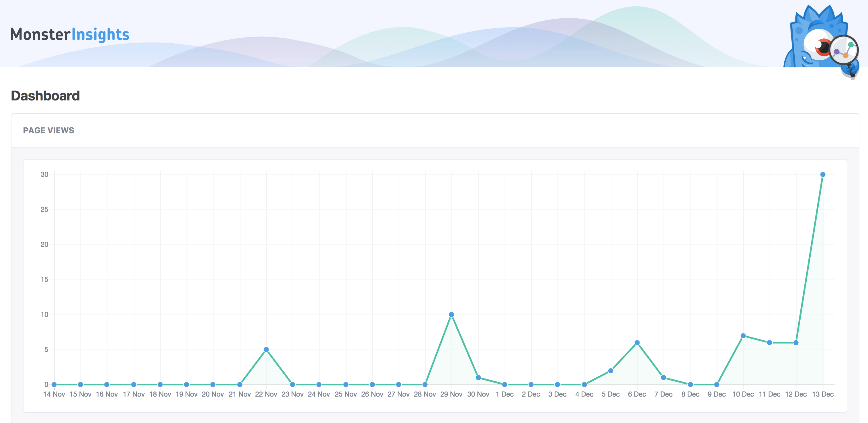Click the 20 y-axis label
This screenshot has width=868, height=423.
[44, 245]
